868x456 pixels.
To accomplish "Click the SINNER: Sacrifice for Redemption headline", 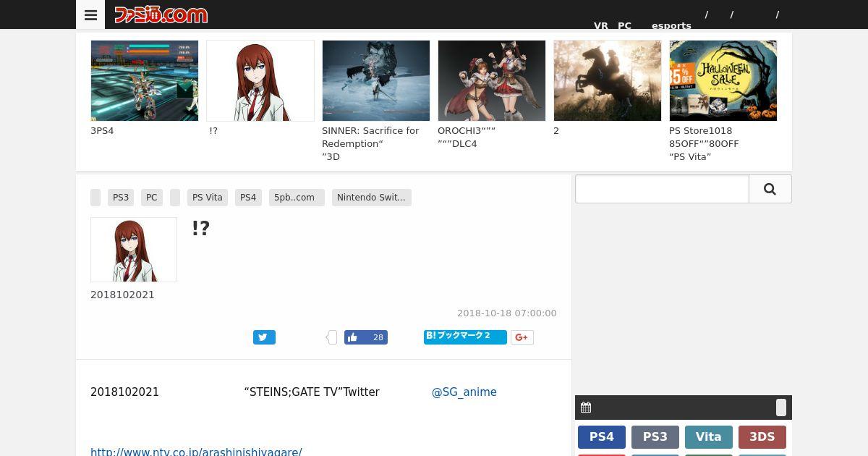I will point(370,143).
